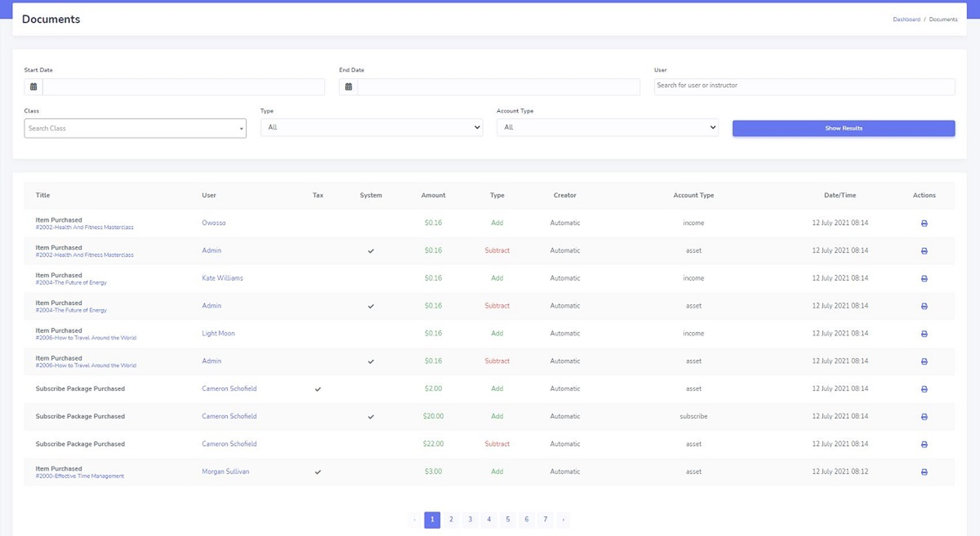Open the Dashboard breadcrumb link

pyautogui.click(x=906, y=19)
